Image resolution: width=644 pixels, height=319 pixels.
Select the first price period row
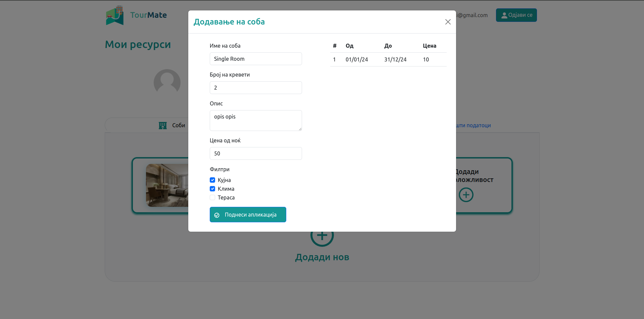click(x=388, y=59)
